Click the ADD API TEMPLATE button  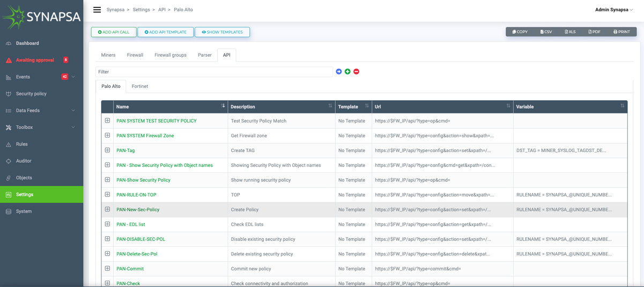[166, 32]
